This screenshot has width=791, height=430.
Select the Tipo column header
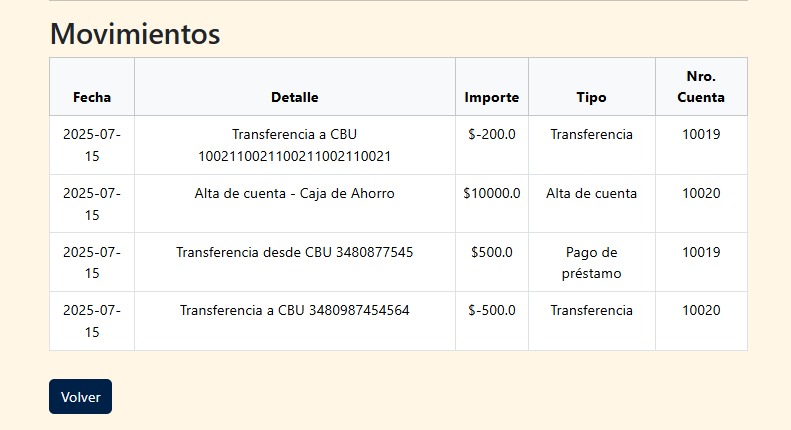[x=591, y=97]
